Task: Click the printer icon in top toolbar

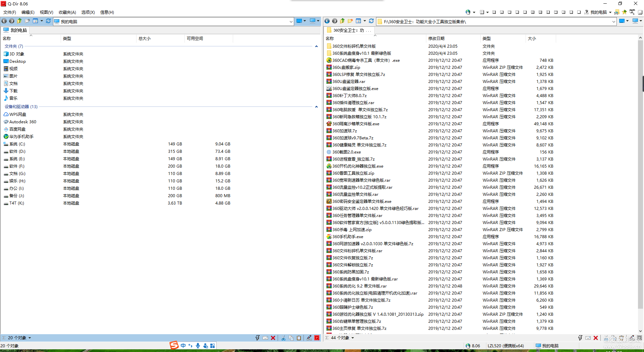Action: [616, 12]
